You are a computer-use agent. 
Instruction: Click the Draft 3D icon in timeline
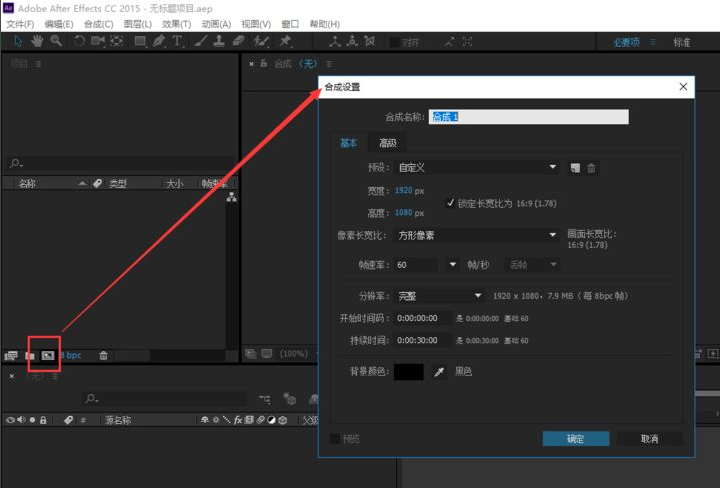pos(289,399)
